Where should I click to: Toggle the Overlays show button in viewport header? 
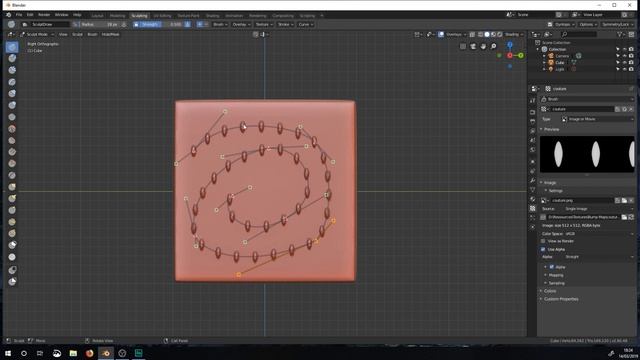pyautogui.click(x=441, y=34)
